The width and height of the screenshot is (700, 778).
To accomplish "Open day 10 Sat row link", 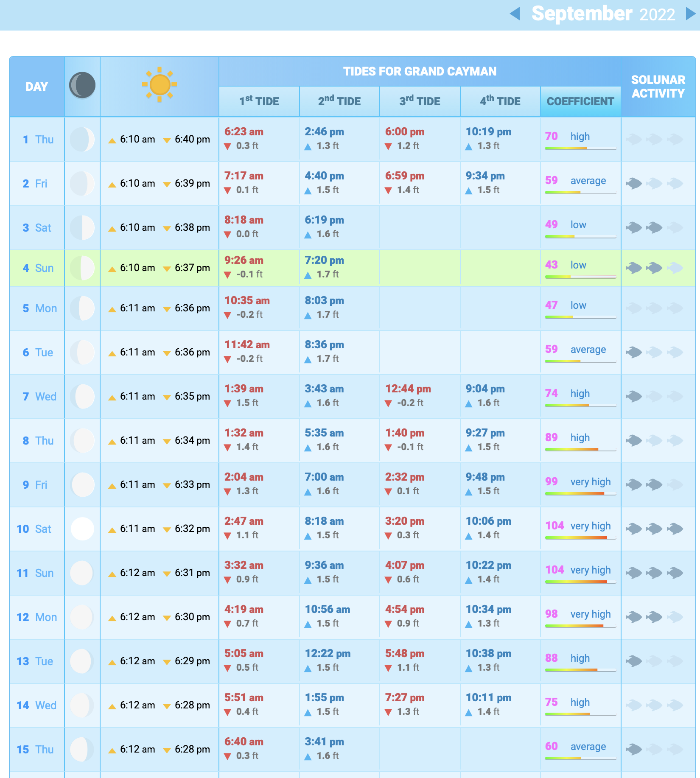I will (x=34, y=529).
